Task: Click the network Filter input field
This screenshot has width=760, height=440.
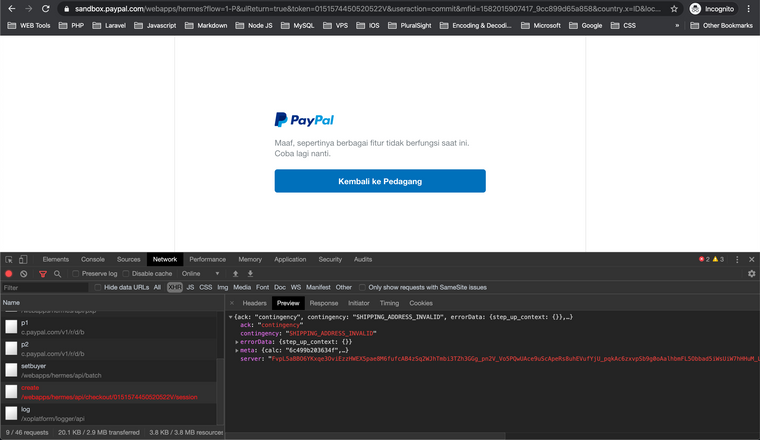Action: point(45,287)
